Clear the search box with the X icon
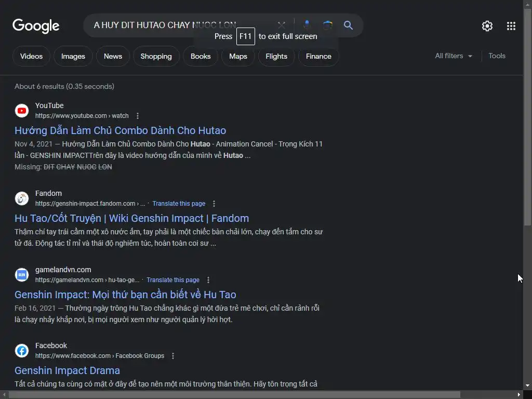Image resolution: width=532 pixels, height=399 pixels. (x=281, y=25)
